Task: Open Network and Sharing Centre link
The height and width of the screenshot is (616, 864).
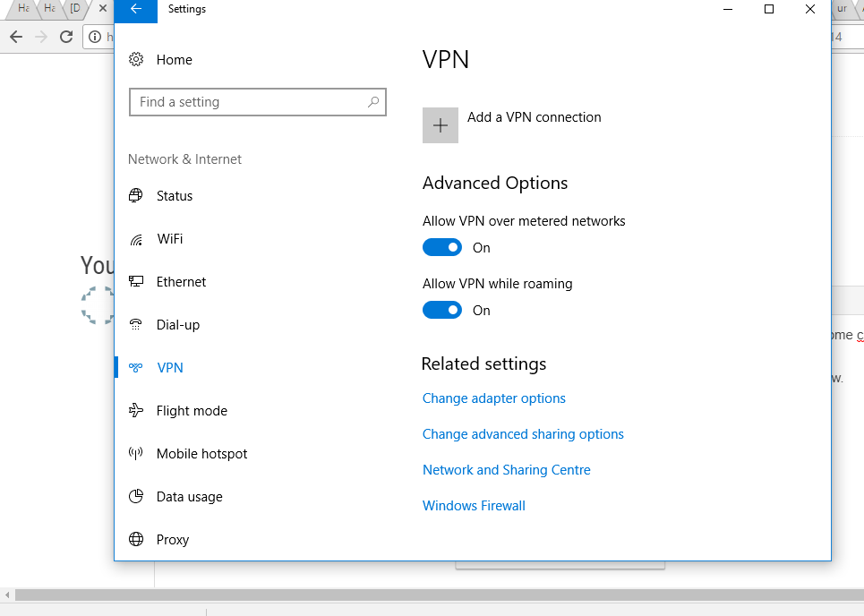Action: [x=507, y=470]
